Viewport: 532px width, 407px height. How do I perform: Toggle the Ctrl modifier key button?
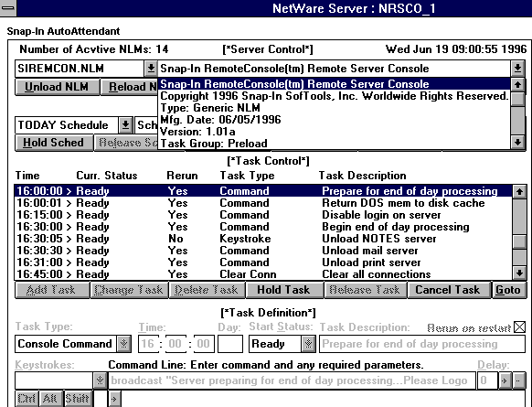(27, 398)
